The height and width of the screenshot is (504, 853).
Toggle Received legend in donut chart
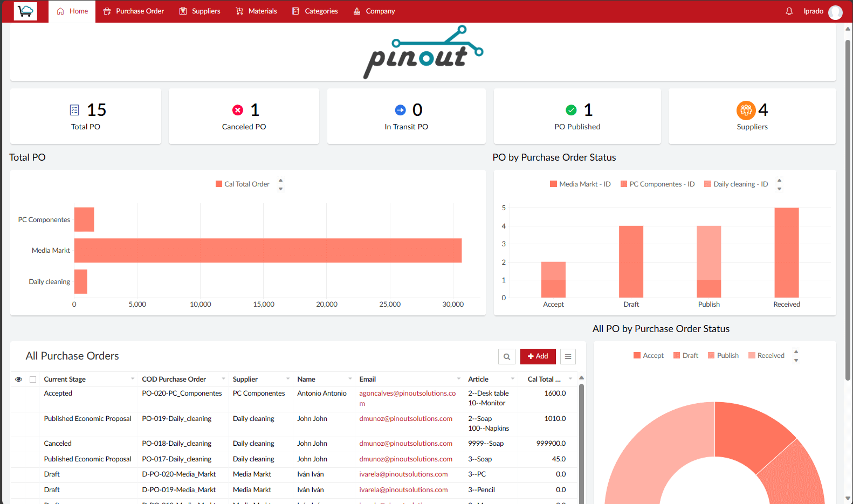[x=766, y=356]
